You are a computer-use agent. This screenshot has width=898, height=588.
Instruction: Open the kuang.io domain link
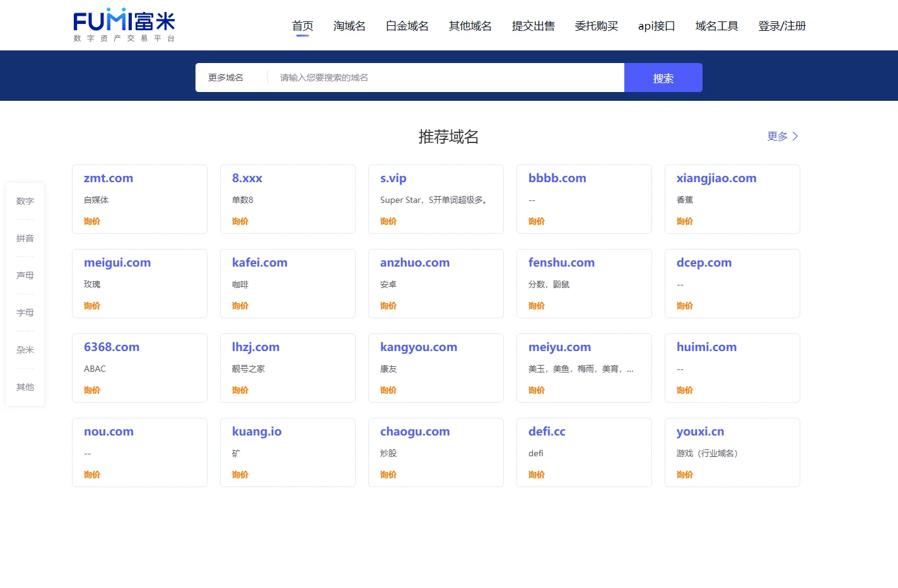tap(257, 432)
